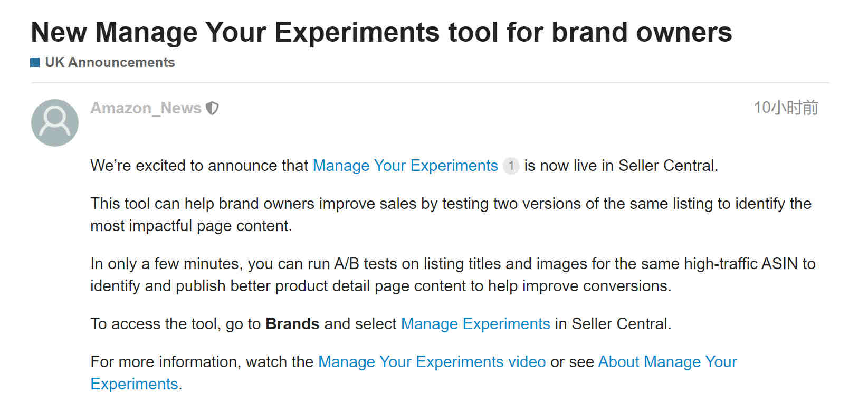
Task: Open the Amazon_News username profile
Action: (146, 108)
